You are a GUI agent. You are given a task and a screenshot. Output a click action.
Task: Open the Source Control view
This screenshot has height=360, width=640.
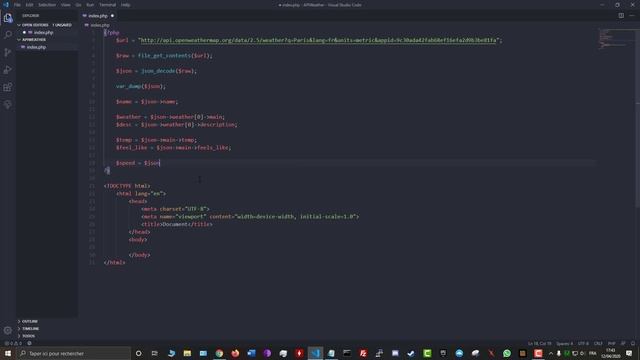8,52
